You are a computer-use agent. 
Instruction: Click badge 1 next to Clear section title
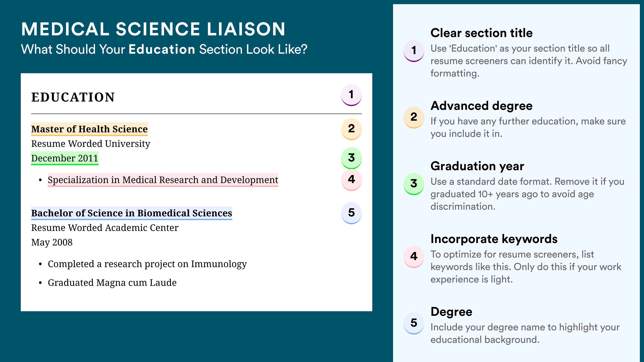413,51
